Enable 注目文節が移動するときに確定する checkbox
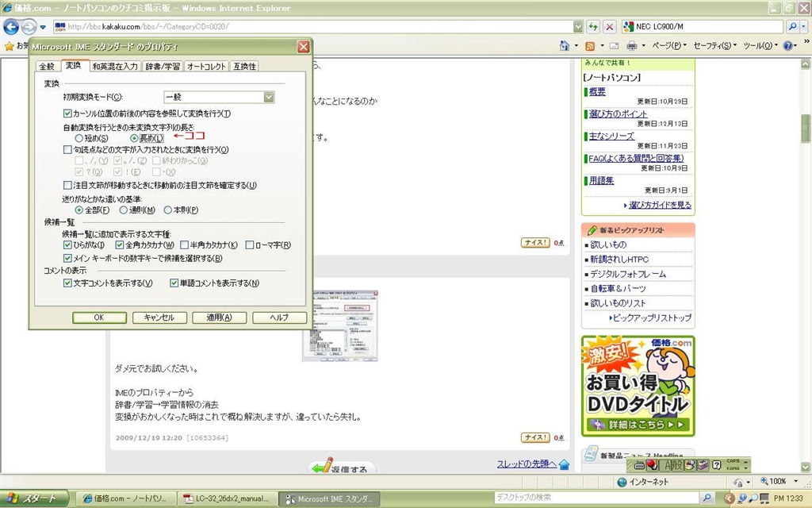This screenshot has width=812, height=508. coord(67,185)
